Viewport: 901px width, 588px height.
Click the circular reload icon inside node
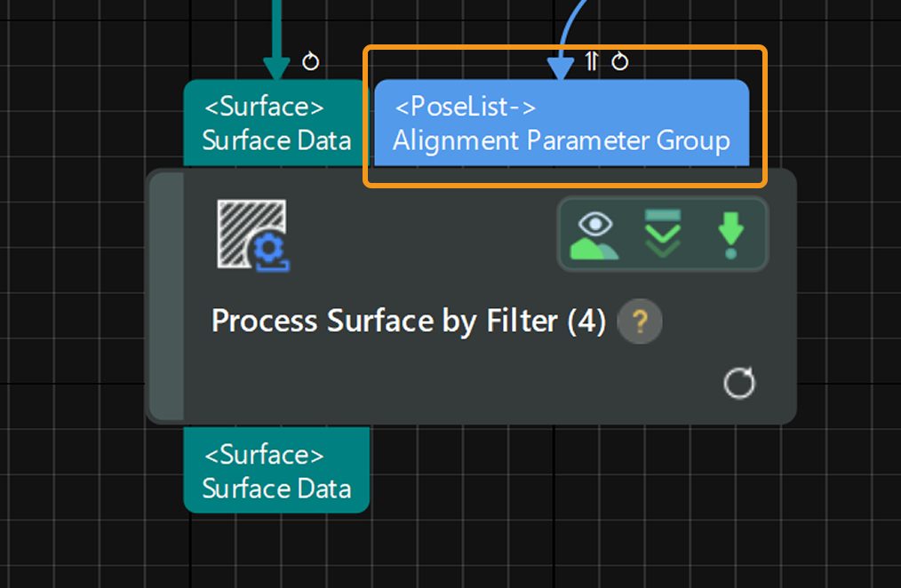pyautogui.click(x=739, y=384)
